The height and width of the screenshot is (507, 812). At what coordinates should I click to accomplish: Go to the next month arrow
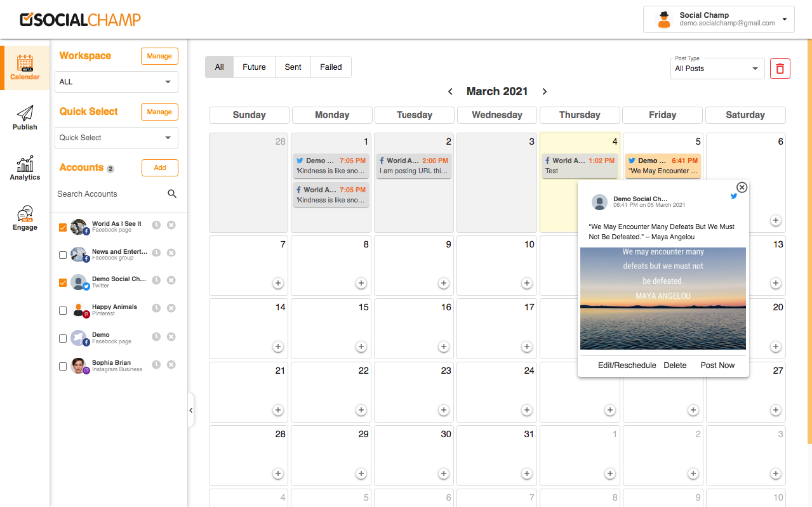pos(544,91)
